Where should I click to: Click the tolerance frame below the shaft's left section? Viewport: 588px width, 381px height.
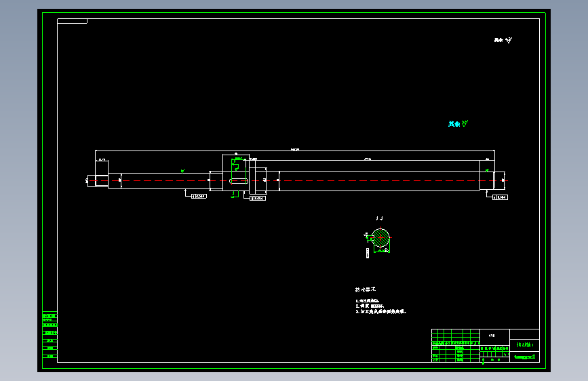click(199, 196)
